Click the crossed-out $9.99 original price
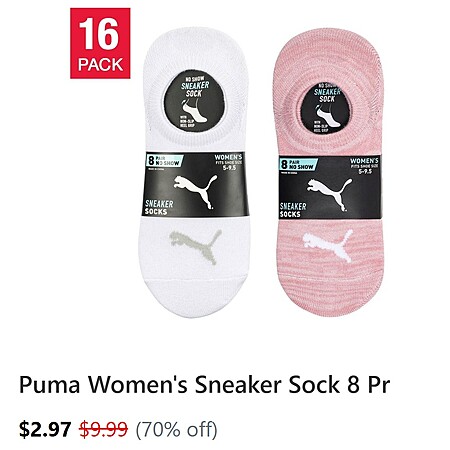 click(104, 429)
